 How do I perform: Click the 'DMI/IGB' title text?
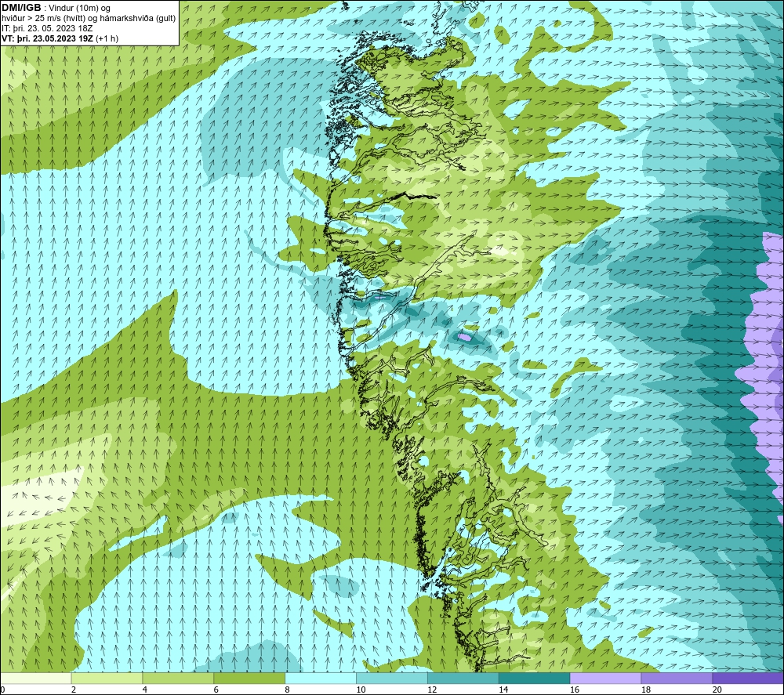(x=21, y=8)
